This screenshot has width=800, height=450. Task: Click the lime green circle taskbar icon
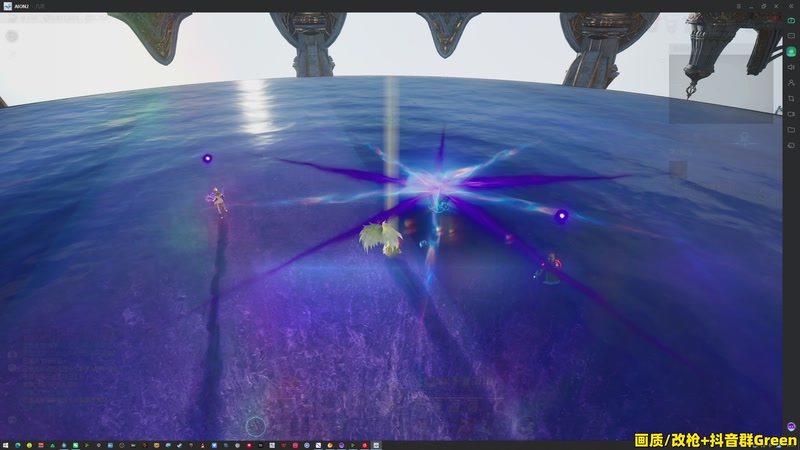click(x=29, y=445)
